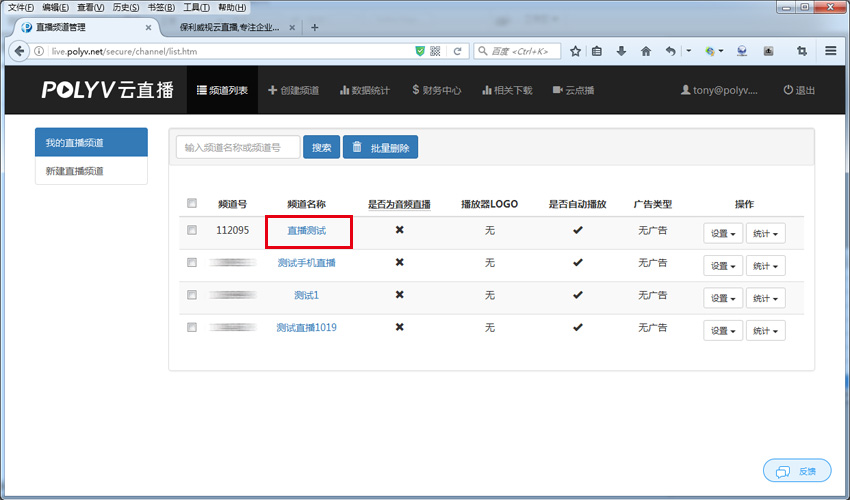Open the downloads arrow icon
Viewport: 850px width, 500px height.
[x=621, y=51]
